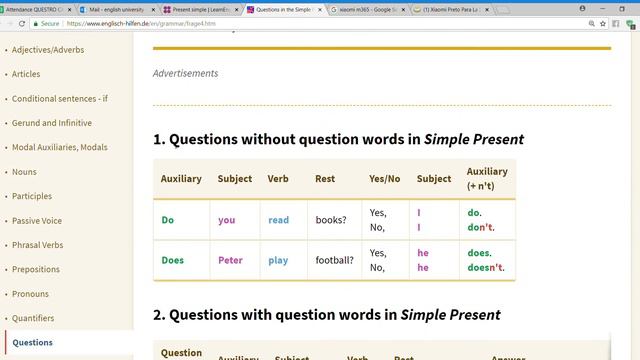Open the Passive Voice sidebar link
This screenshot has height=360, width=640.
coord(37,220)
